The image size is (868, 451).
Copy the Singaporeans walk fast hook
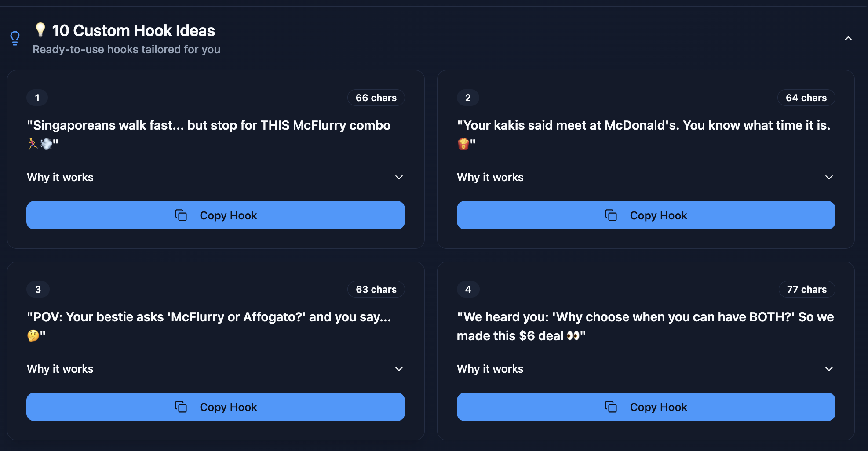(x=215, y=215)
